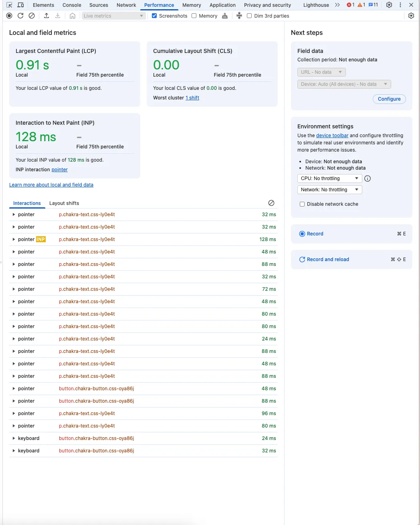Uncheck the Screenshots checkbox
The image size is (420, 525).
tap(154, 16)
